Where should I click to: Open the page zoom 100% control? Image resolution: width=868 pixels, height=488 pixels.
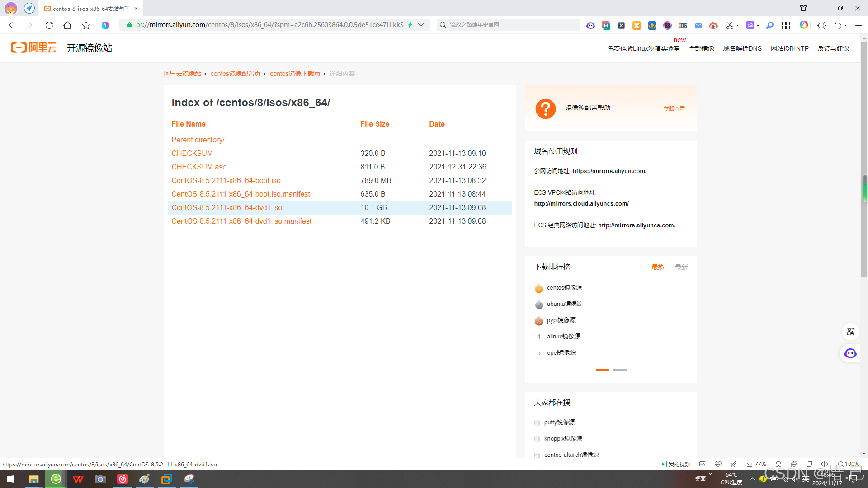coord(849,464)
